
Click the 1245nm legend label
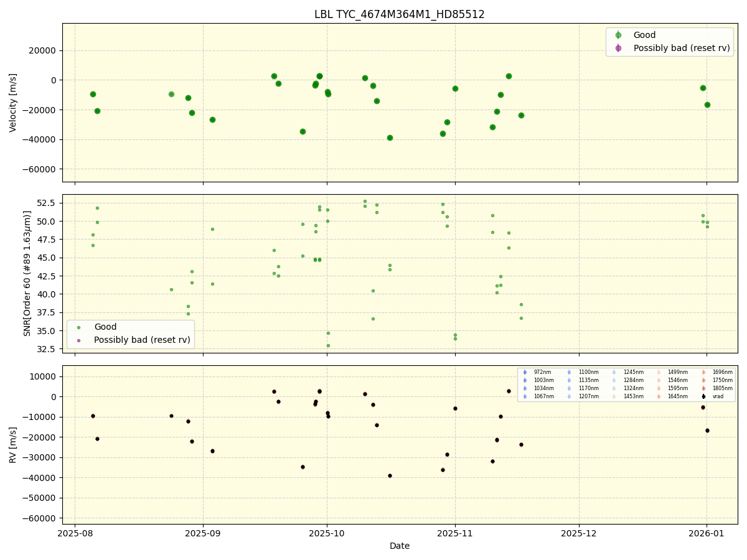coord(634,372)
